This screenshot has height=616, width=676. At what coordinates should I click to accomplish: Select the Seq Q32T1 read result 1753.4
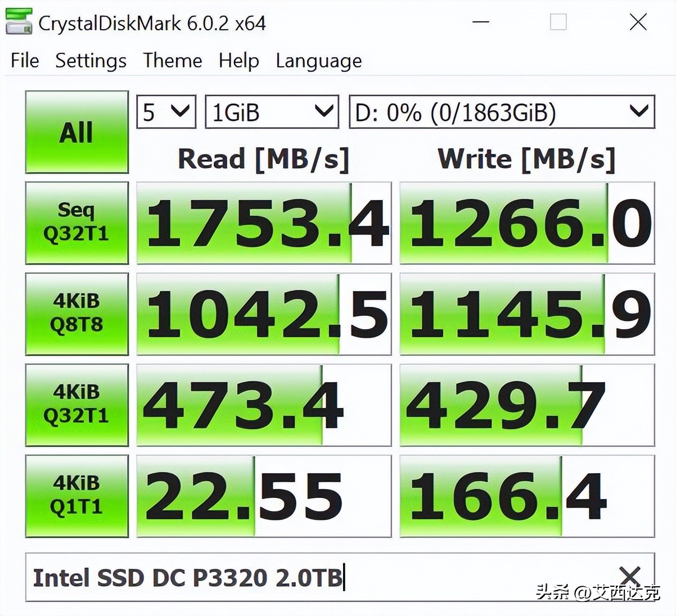(x=264, y=223)
